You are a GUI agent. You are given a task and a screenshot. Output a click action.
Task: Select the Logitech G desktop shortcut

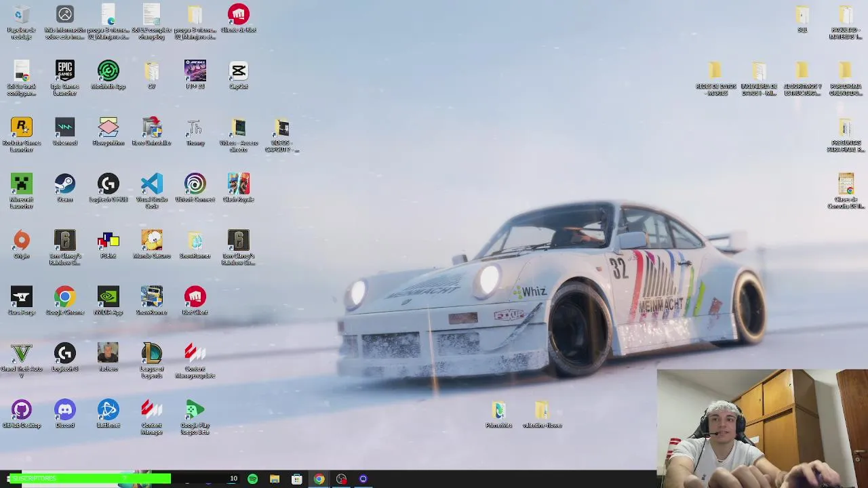(64, 358)
